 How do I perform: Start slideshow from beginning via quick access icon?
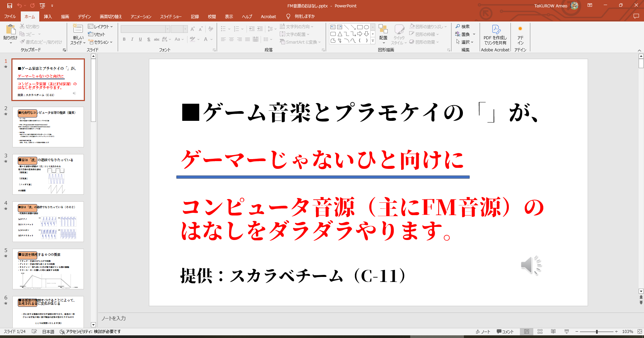42,6
